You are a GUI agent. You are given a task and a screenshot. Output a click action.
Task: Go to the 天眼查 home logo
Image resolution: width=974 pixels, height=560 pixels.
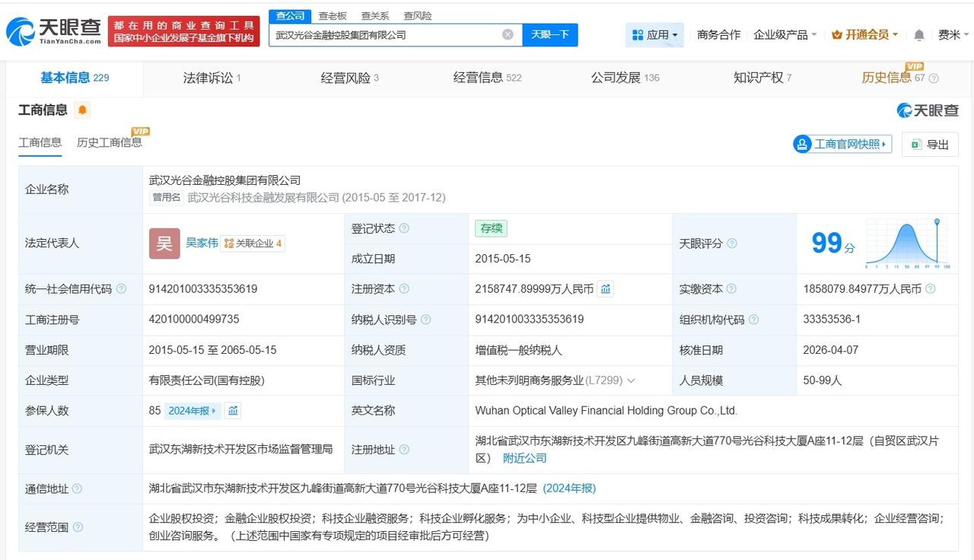coord(53,31)
